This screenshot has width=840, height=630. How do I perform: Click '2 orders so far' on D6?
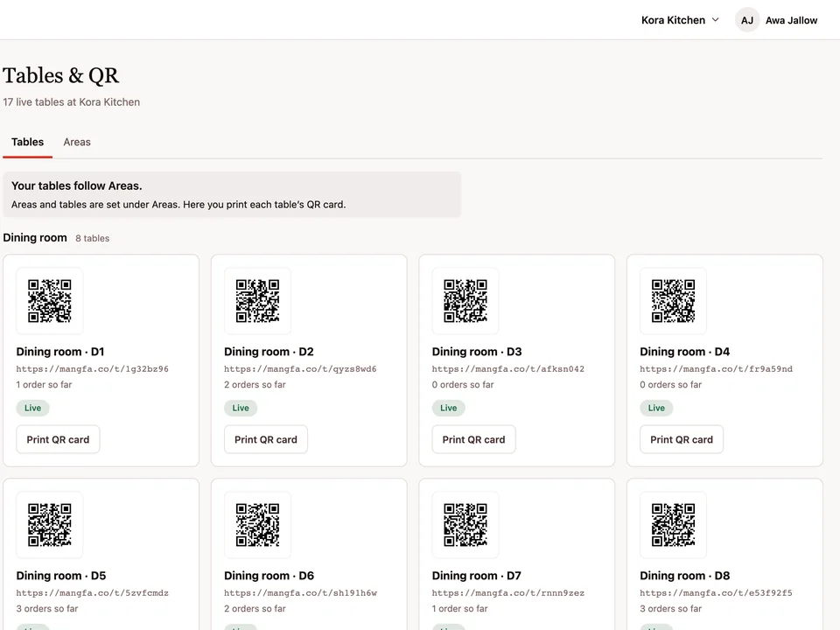point(255,609)
